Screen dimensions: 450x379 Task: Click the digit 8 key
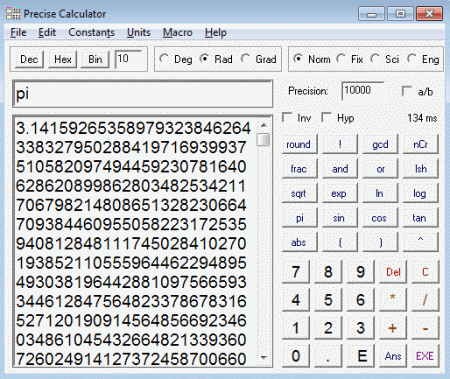tap(328, 272)
